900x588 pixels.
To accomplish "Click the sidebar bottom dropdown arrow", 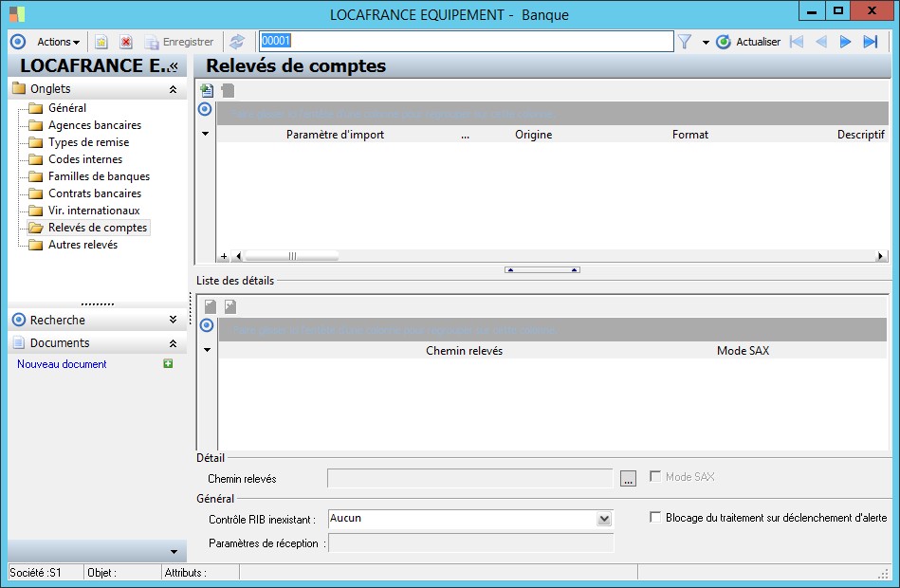I will pyautogui.click(x=174, y=552).
